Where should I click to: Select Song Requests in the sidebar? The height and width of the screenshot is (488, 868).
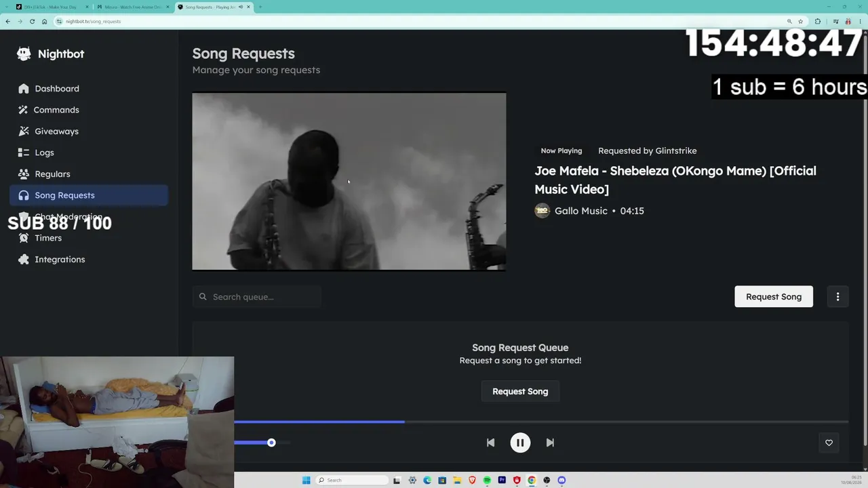(x=89, y=195)
